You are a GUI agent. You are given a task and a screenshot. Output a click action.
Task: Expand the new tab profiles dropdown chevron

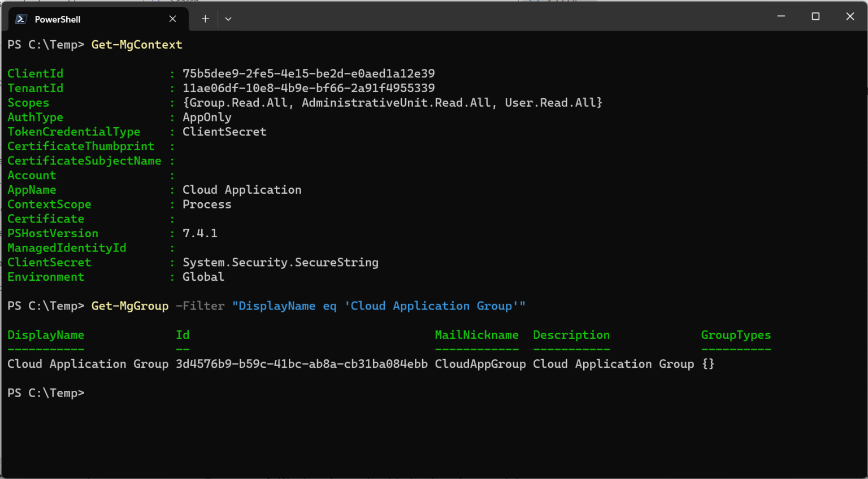(228, 19)
